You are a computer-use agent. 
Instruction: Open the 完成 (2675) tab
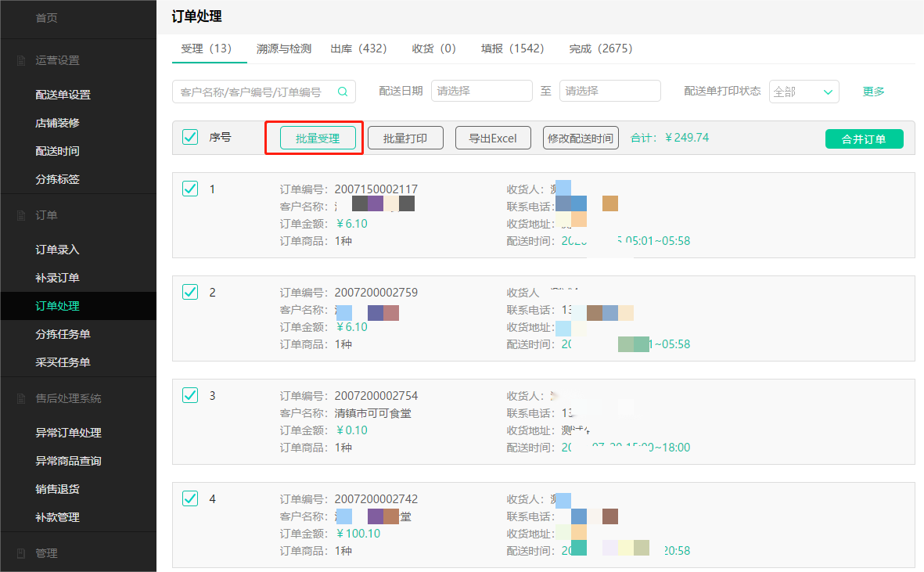click(600, 49)
